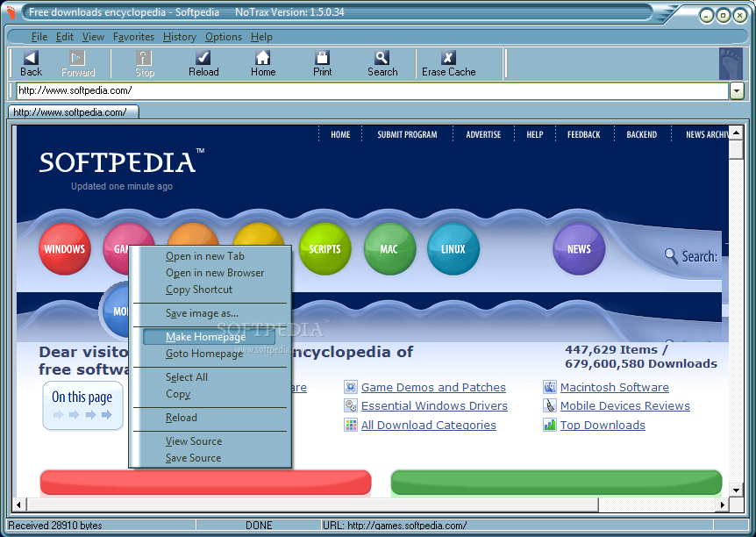The image size is (756, 537).
Task: Select Make Homepage in context menu
Action: (x=210, y=337)
